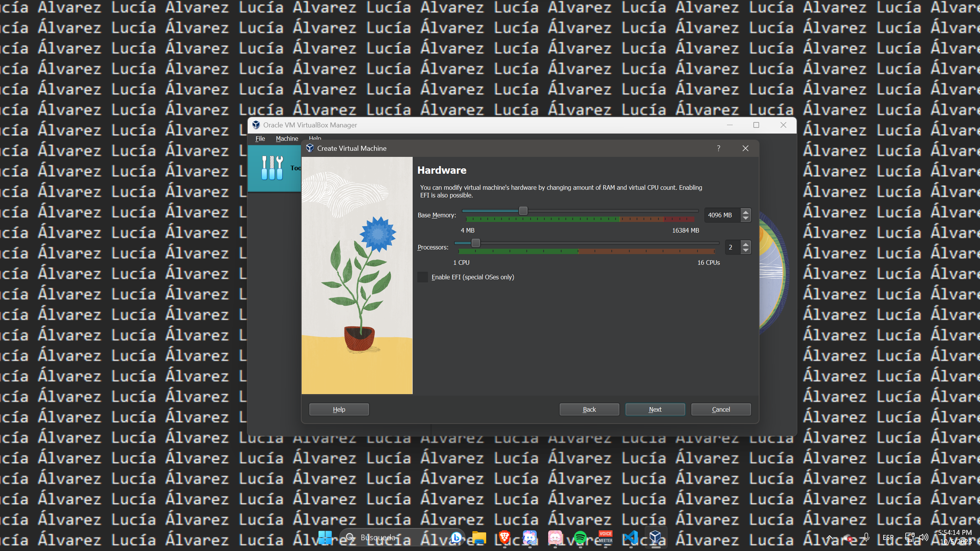Increase processor count with up arrow
Screen dimensions: 980x551
click(x=745, y=244)
